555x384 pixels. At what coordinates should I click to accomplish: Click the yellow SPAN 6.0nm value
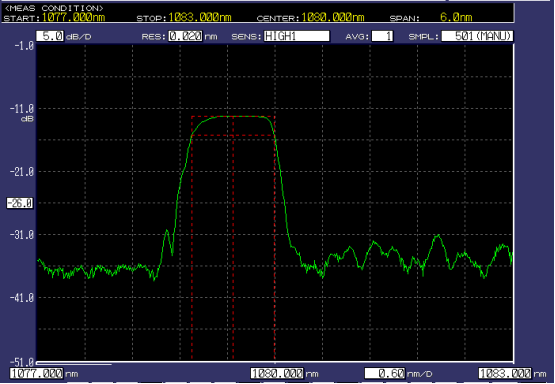click(456, 17)
